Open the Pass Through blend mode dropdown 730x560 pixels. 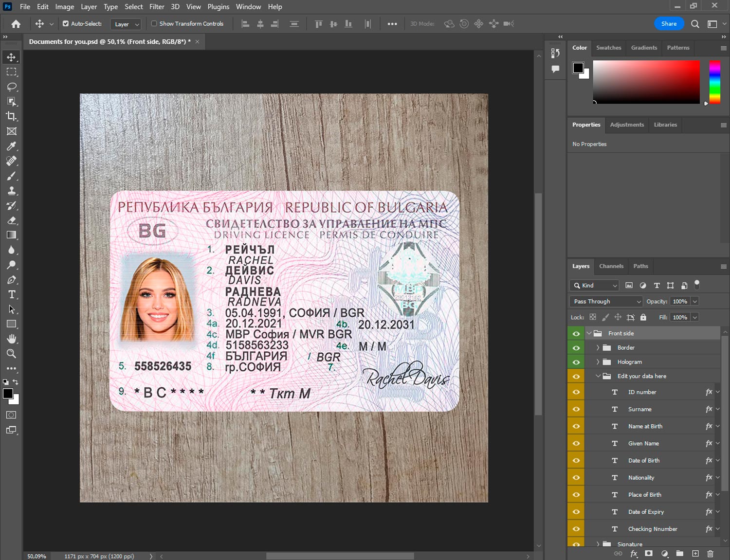tap(606, 301)
